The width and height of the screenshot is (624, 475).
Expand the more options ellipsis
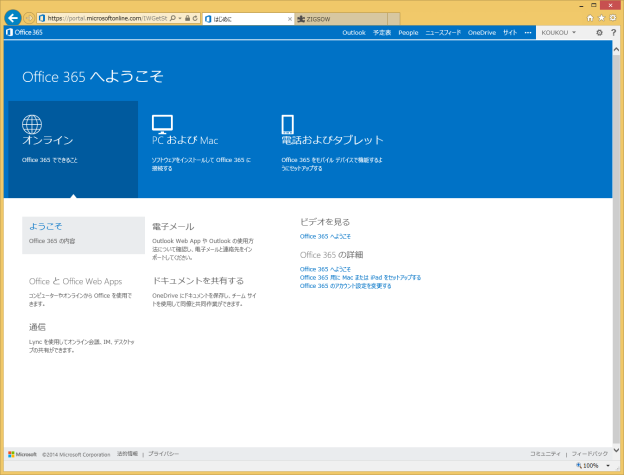(x=528, y=33)
